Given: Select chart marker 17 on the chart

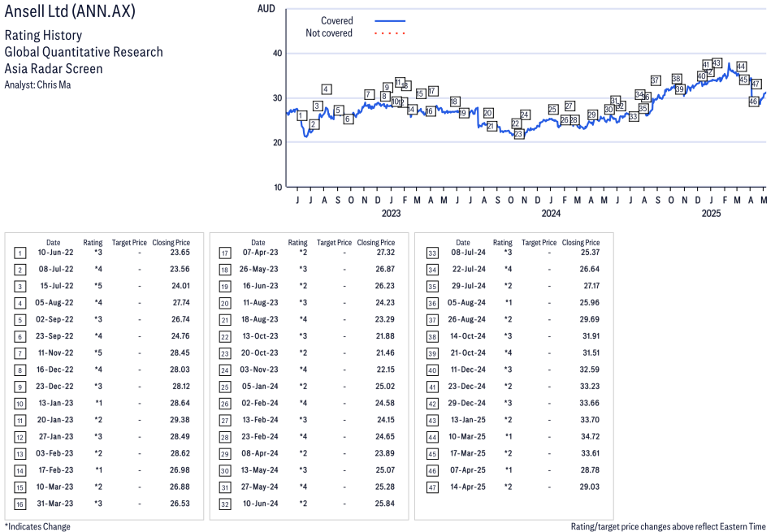Looking at the screenshot, I should tap(432, 91).
